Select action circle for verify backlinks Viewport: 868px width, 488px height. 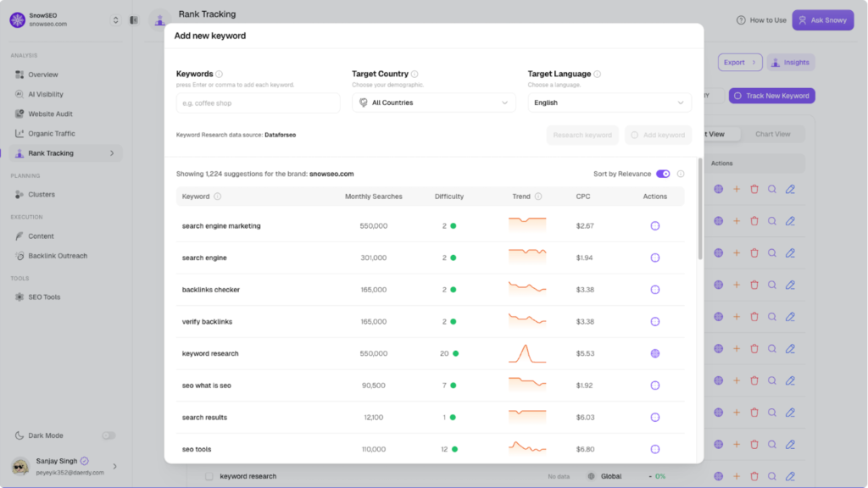point(655,321)
